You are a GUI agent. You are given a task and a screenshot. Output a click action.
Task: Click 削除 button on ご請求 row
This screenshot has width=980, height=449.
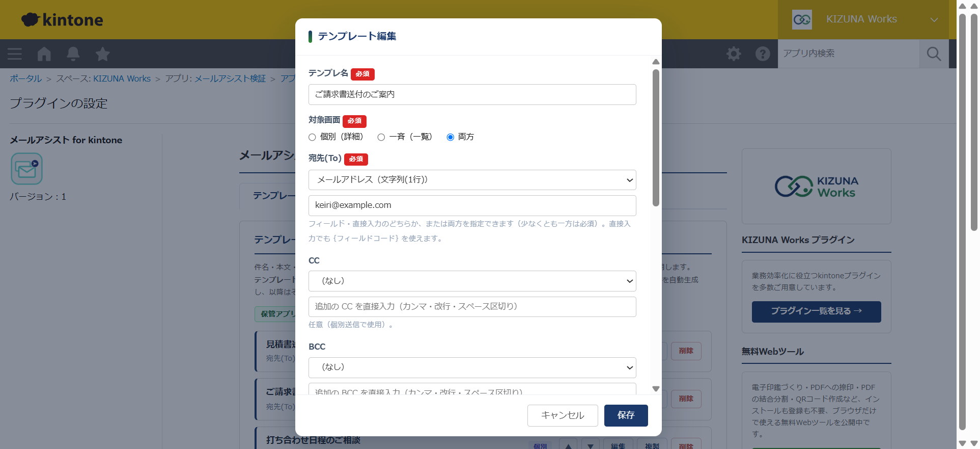pos(686,399)
